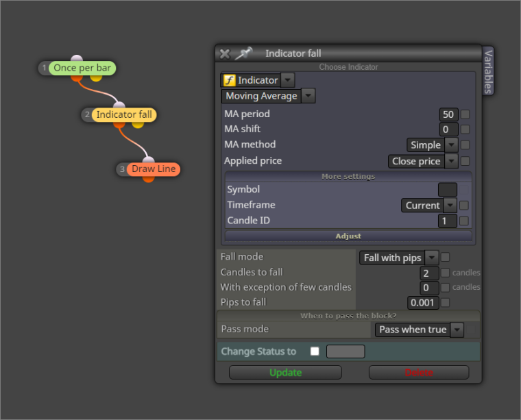Click the red Delete button
The height and width of the screenshot is (420, 521).
(x=419, y=373)
